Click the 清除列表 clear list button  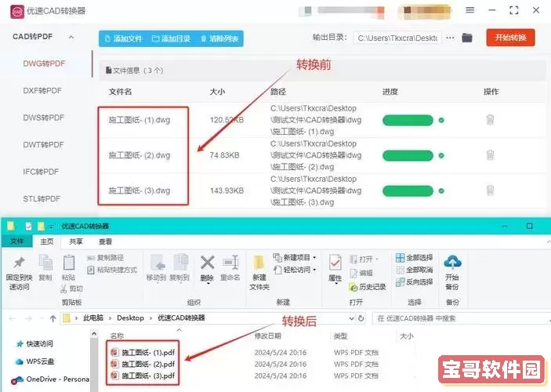220,38
